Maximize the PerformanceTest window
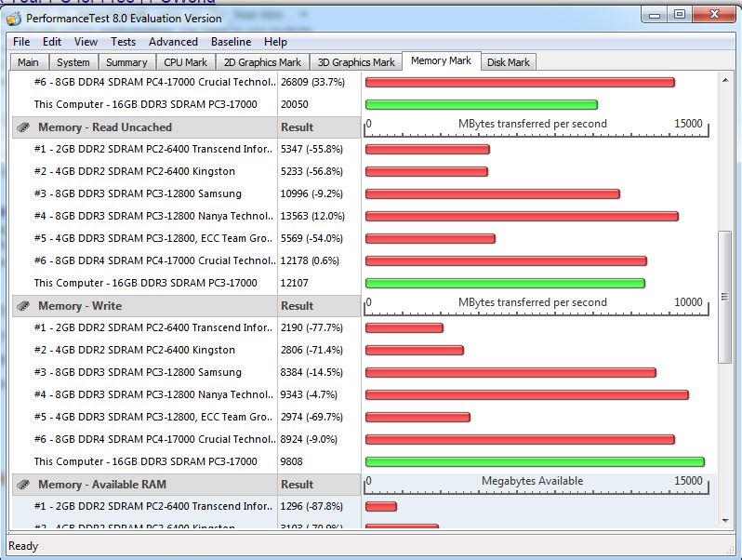 pyautogui.click(x=680, y=14)
